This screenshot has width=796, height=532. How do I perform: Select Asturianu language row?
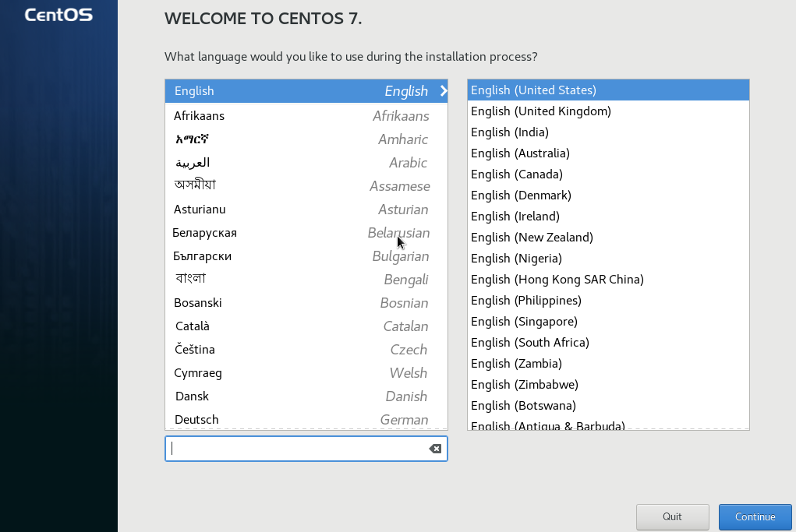tap(306, 210)
